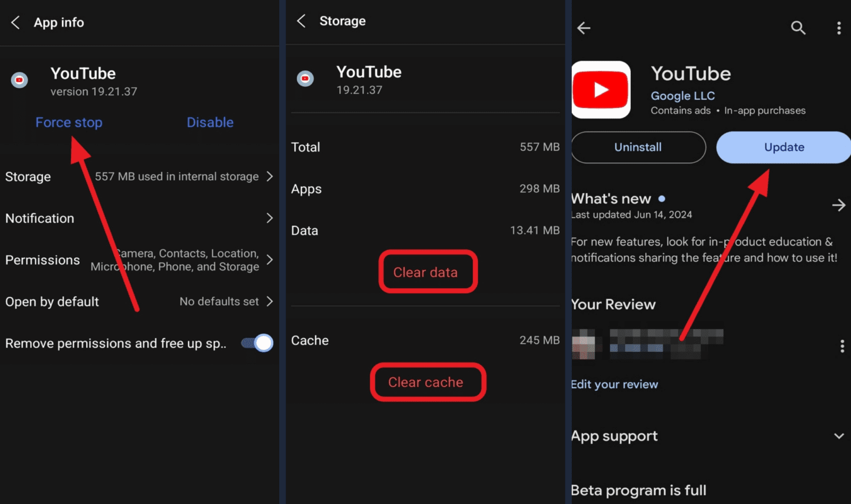Open Permissions row chevron
The height and width of the screenshot is (504, 851).
pyautogui.click(x=270, y=259)
